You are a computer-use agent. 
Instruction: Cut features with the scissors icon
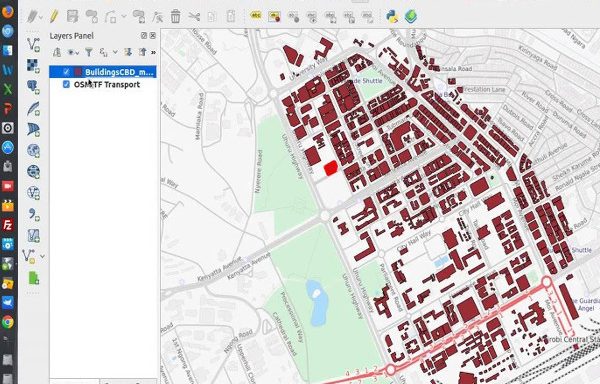[x=194, y=16]
